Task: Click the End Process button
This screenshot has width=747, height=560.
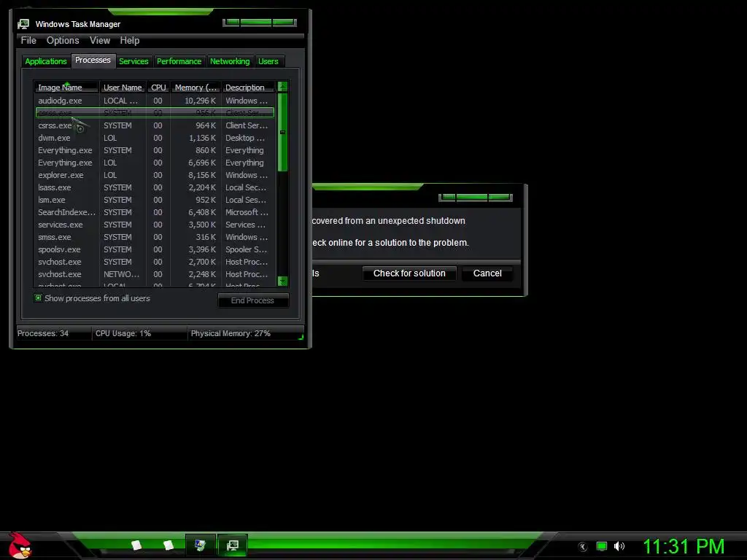Action: [253, 300]
